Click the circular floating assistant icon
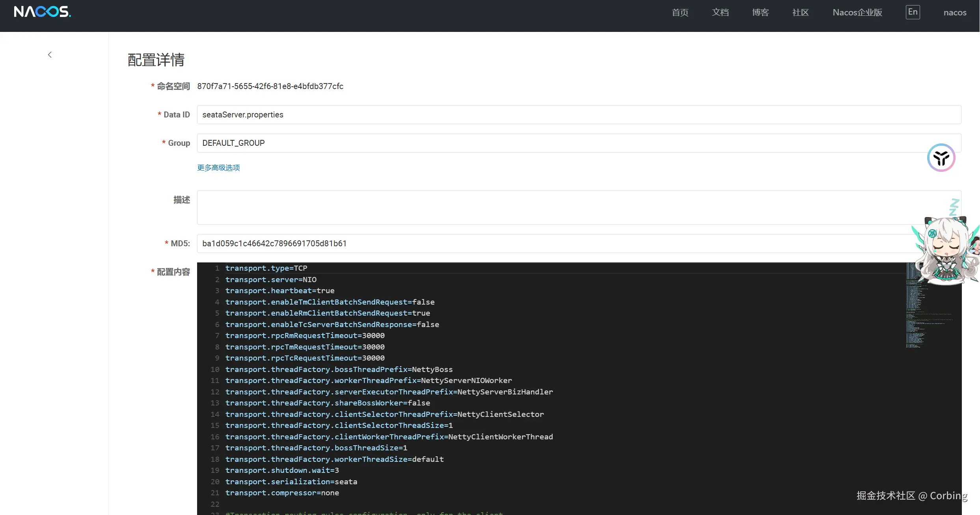Viewport: 980px width, 515px height. click(941, 158)
